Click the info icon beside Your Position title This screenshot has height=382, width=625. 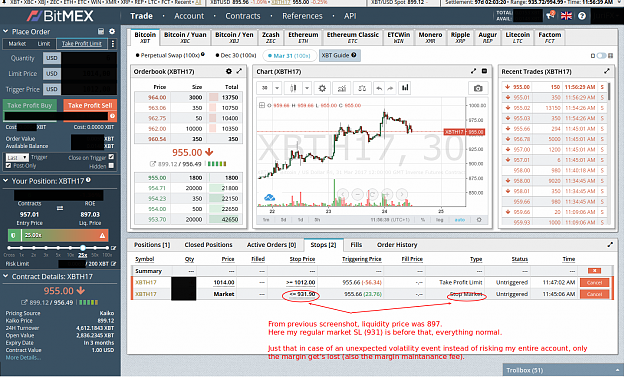pyautogui.click(x=88, y=180)
